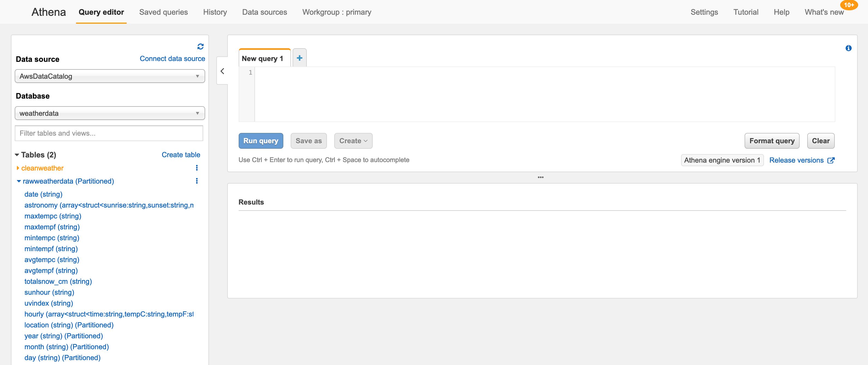Open a new query tab with plus icon
868x365 pixels.
pos(299,58)
